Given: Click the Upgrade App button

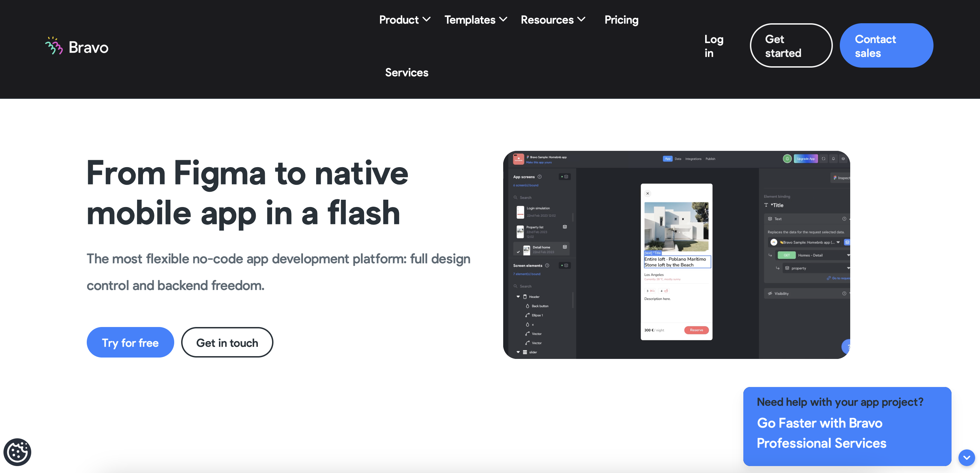Looking at the screenshot, I should (806, 158).
